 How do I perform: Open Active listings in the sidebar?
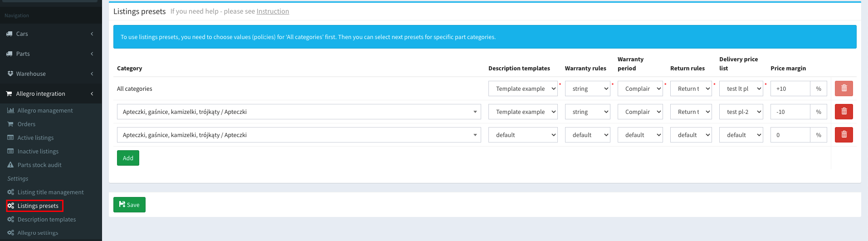coord(35,138)
